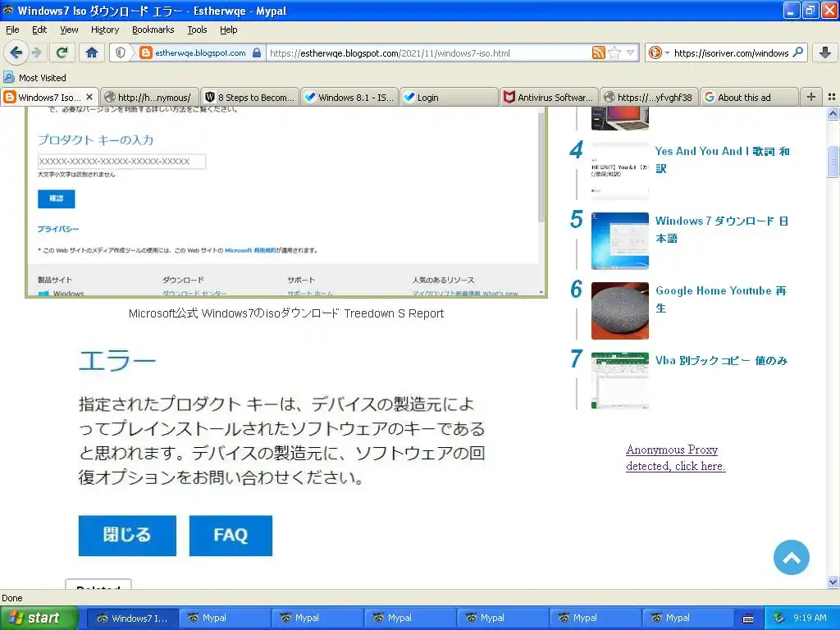Open the list all tabs button
The image size is (840, 630).
(832, 97)
